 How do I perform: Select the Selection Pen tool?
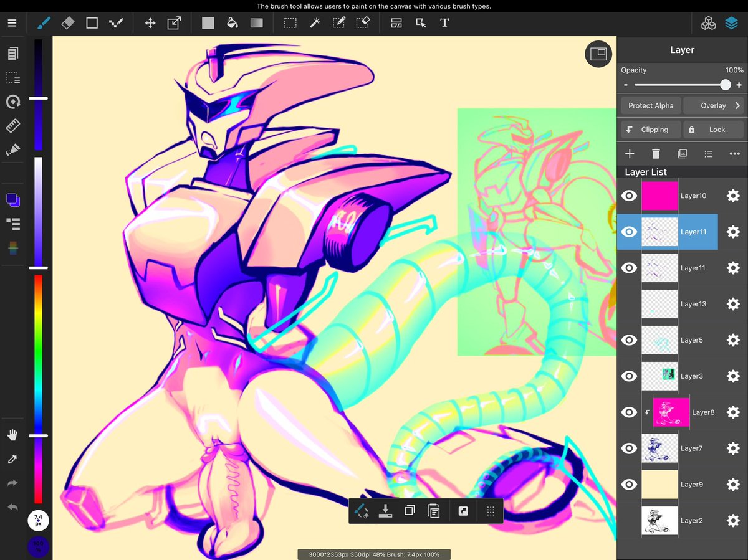tap(338, 23)
